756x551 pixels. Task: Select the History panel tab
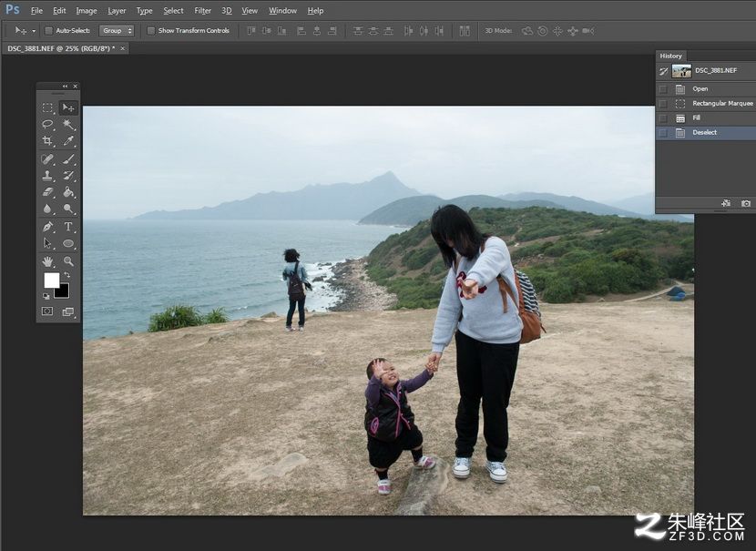pyautogui.click(x=670, y=56)
